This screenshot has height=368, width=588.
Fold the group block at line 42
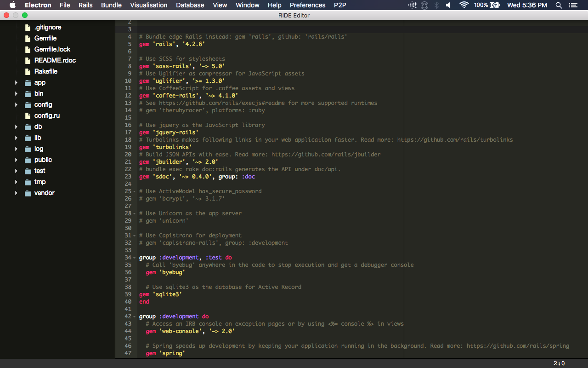[x=135, y=316]
